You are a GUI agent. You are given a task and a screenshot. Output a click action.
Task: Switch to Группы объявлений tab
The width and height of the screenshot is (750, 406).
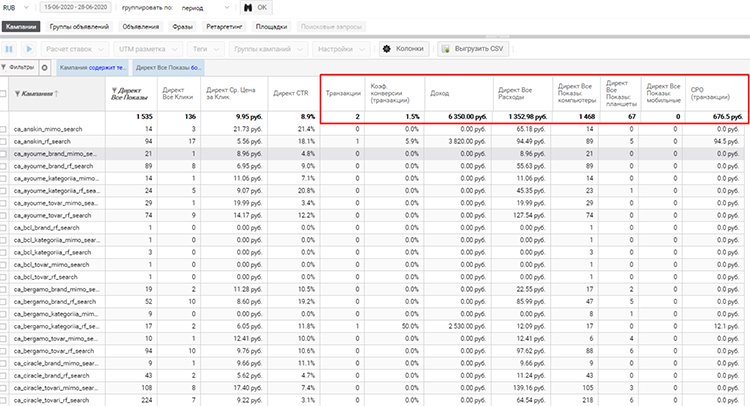(79, 27)
